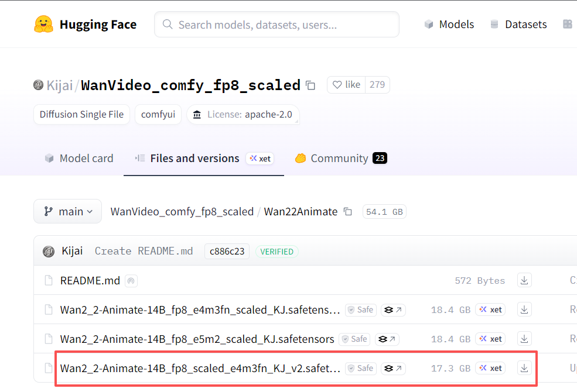Viewport: 577px width, 392px height.
Task: Select the Diffusion Single File tag
Action: (81, 114)
